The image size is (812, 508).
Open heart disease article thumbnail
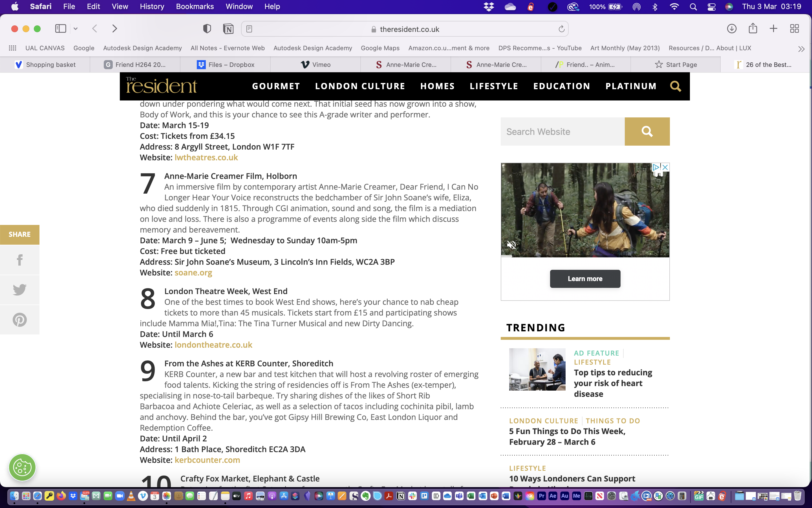pos(537,369)
